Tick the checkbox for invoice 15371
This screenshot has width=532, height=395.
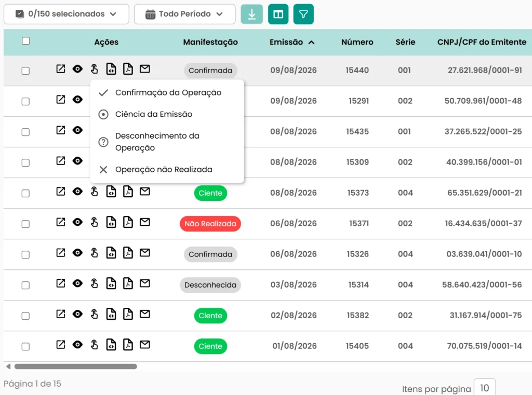(25, 224)
